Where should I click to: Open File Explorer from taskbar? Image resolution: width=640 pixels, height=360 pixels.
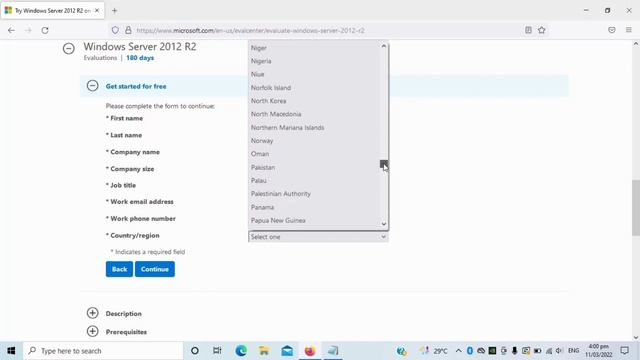[264, 351]
